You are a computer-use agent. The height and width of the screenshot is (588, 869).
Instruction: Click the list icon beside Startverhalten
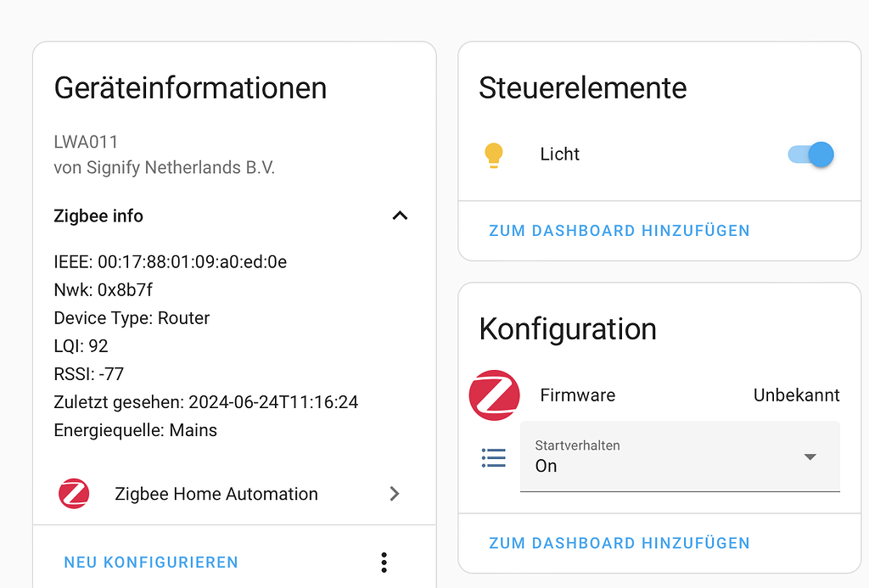pyautogui.click(x=493, y=458)
